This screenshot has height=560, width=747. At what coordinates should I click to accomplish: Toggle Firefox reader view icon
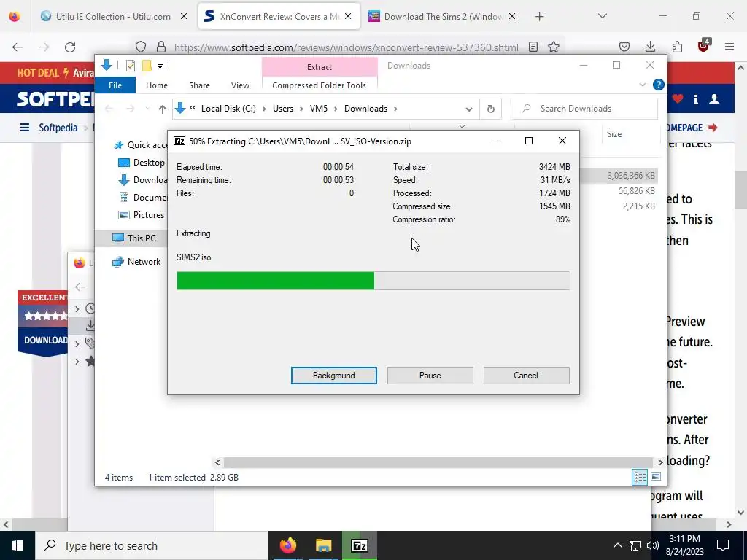click(x=533, y=47)
